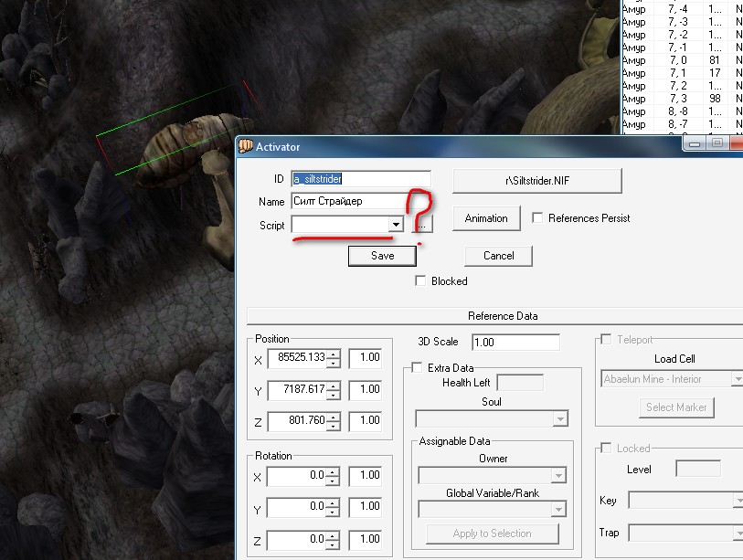Click the lock Level input field
Screen dimensions: 743x560
tap(698, 469)
